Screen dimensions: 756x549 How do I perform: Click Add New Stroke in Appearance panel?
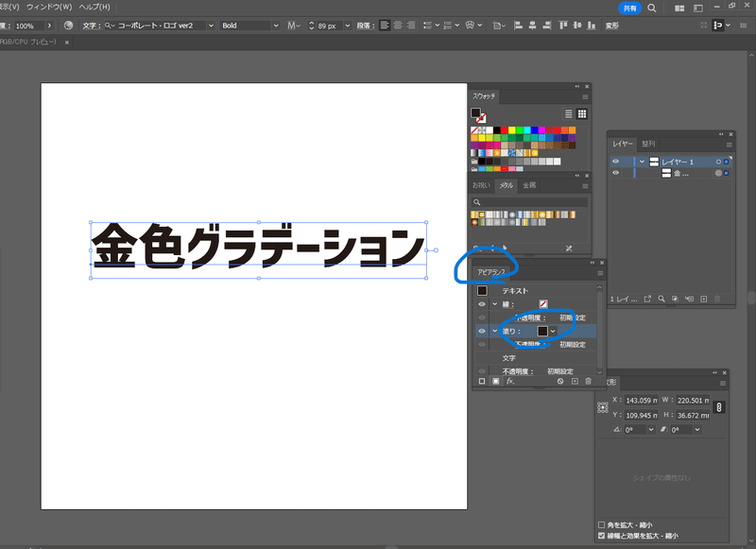point(482,381)
